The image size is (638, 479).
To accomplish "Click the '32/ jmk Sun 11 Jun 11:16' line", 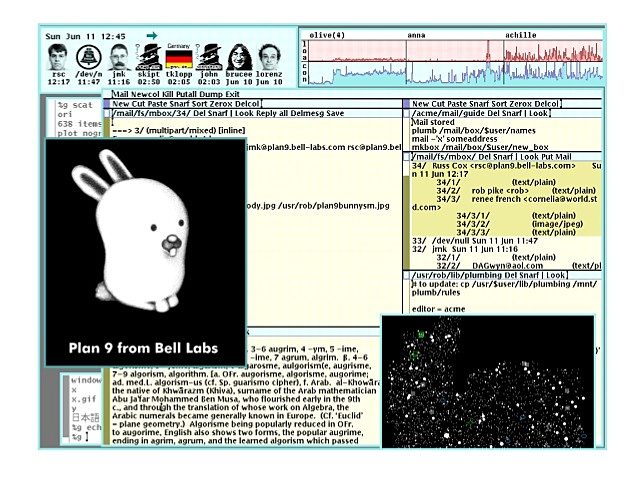I will point(465,249).
